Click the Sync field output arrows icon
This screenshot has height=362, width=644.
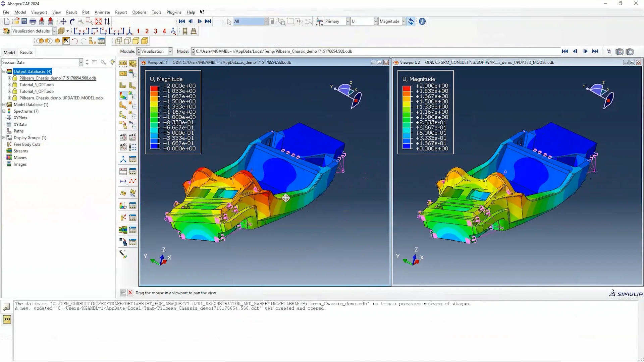(x=411, y=21)
